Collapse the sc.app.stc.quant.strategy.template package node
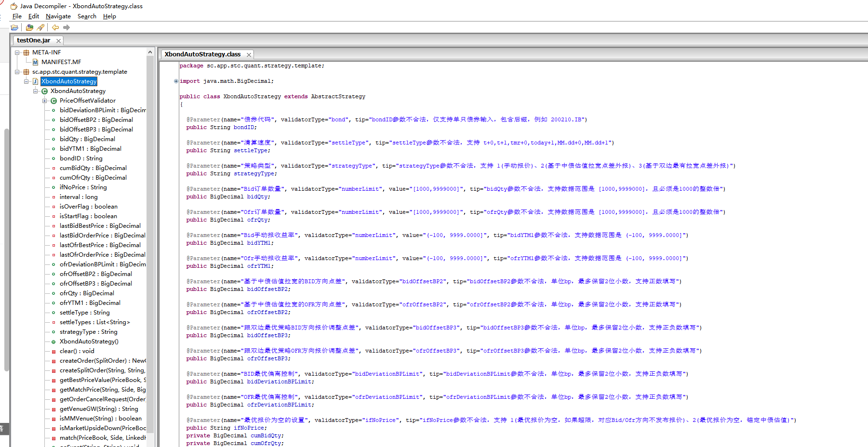868x447 pixels. [x=17, y=72]
